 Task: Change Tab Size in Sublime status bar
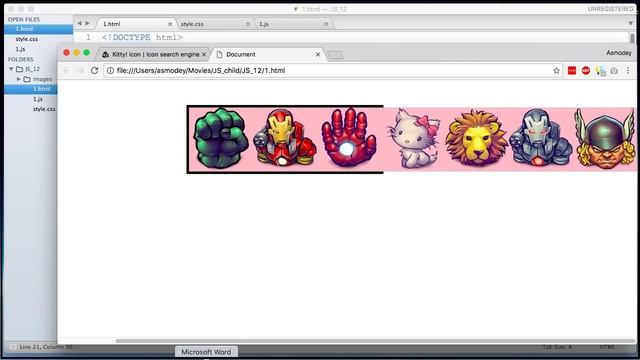[x=557, y=347]
